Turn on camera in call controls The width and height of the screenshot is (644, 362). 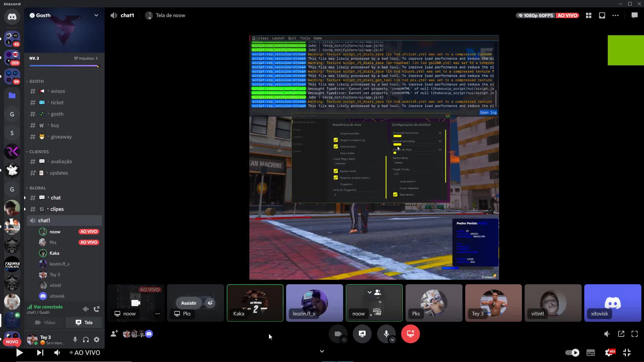click(338, 334)
